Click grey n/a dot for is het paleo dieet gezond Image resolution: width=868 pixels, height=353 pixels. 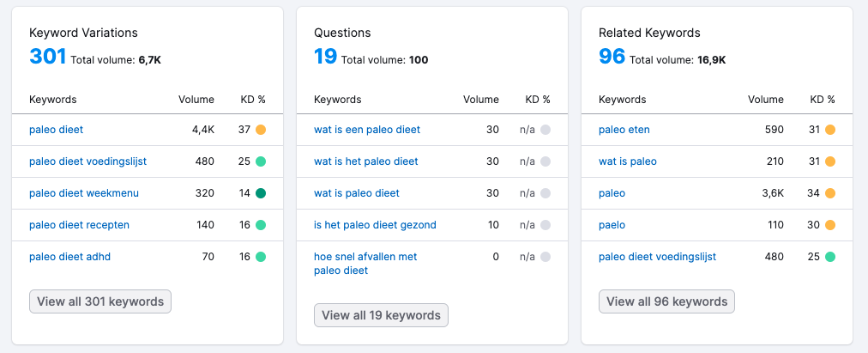(x=545, y=225)
